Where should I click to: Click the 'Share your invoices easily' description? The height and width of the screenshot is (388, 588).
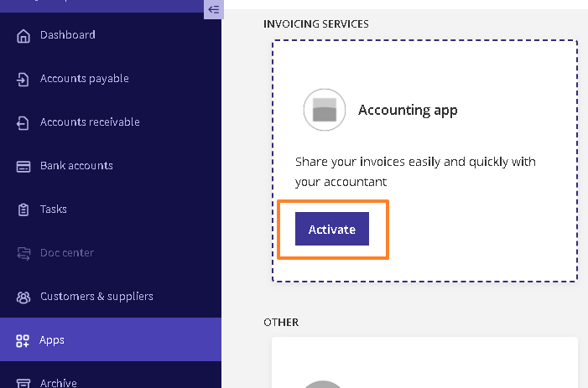pos(415,172)
